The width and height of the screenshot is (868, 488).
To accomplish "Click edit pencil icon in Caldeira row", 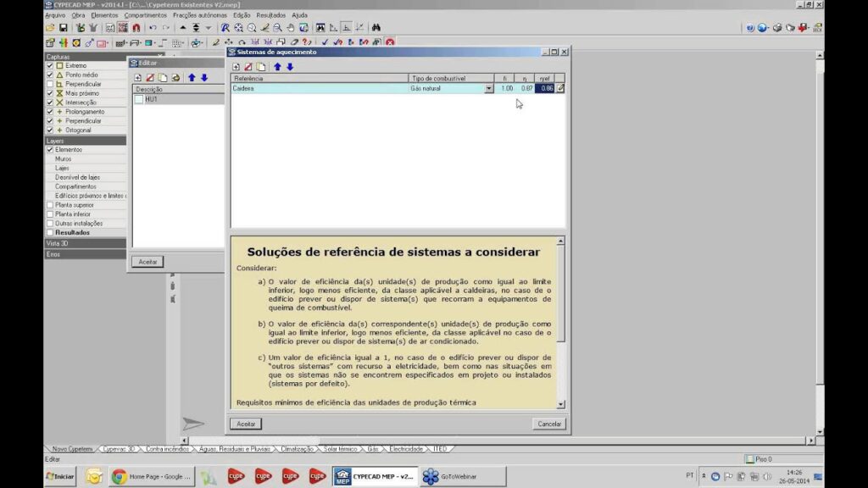I will tap(560, 88).
